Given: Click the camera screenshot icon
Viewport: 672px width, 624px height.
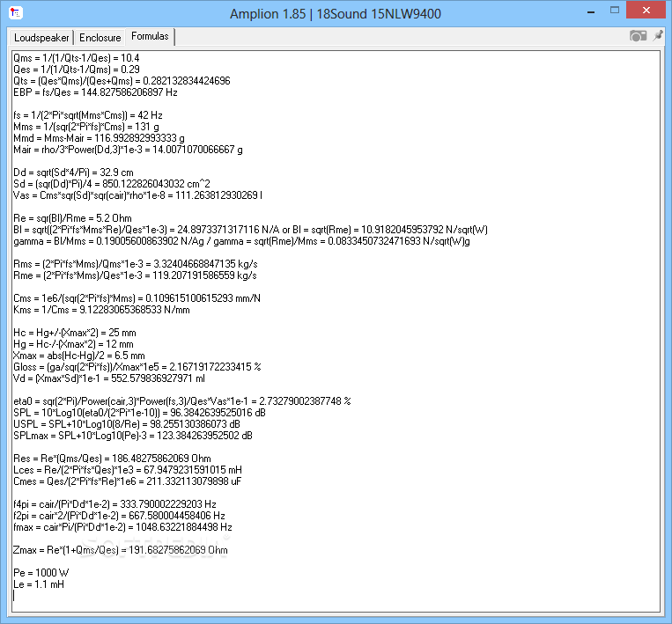Looking at the screenshot, I should coord(638,36).
